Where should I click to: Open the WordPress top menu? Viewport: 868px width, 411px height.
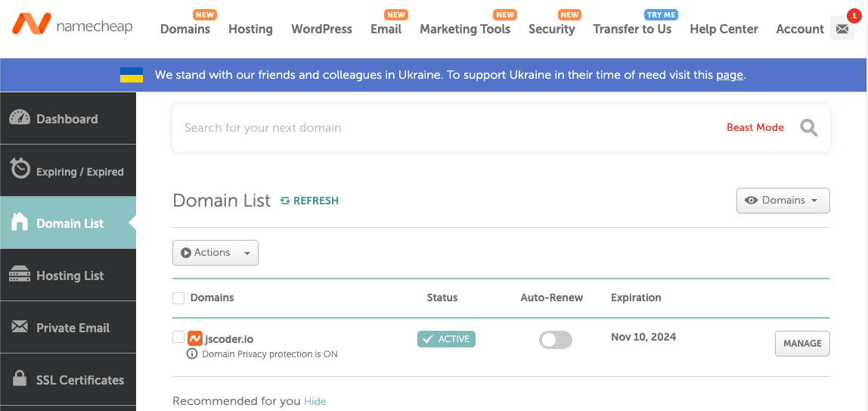(321, 29)
